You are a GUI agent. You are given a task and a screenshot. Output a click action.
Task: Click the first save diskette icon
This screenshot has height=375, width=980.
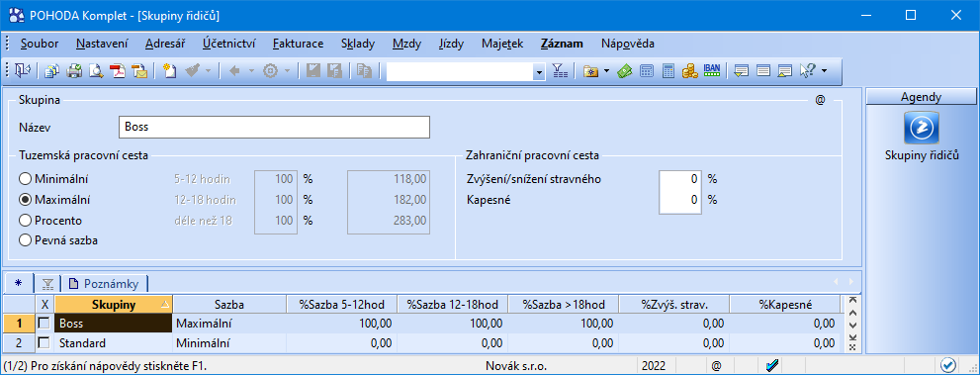[x=313, y=71]
